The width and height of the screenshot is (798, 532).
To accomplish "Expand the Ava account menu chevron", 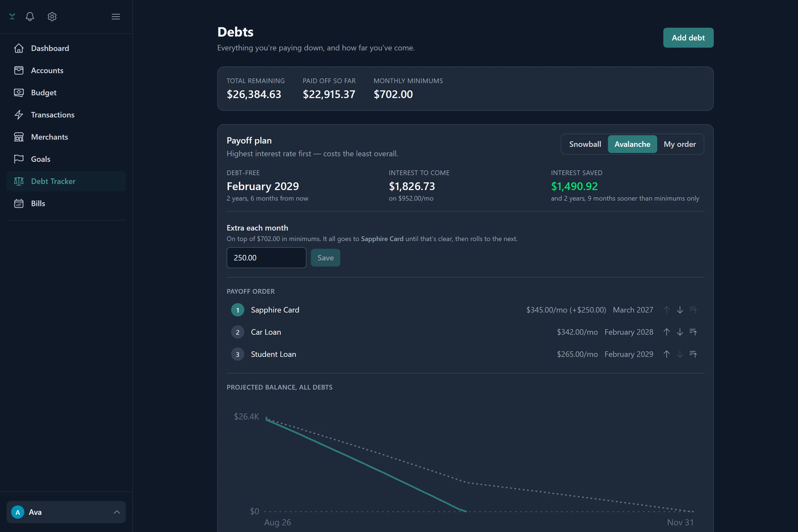I will coord(117,512).
